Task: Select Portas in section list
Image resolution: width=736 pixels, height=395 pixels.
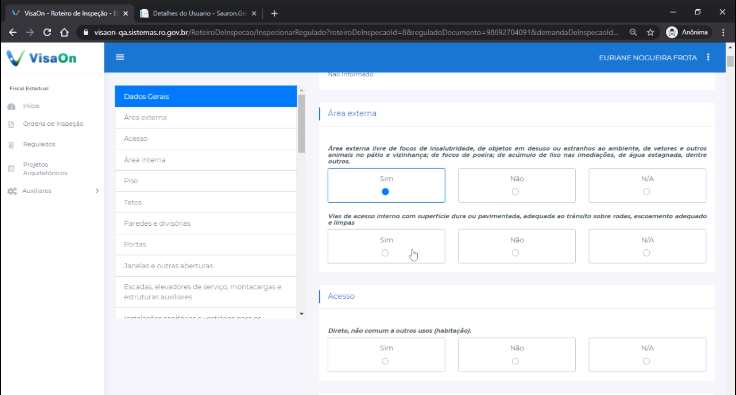Action: [206, 245]
